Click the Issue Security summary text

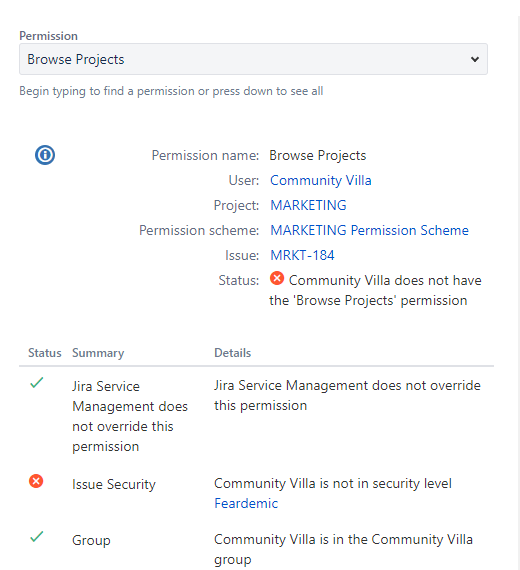[x=114, y=484]
